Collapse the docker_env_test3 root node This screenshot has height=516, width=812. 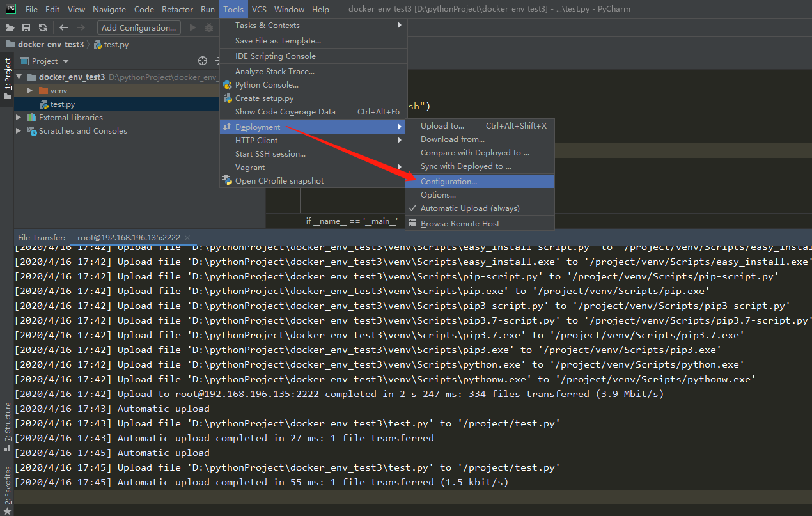(x=19, y=77)
